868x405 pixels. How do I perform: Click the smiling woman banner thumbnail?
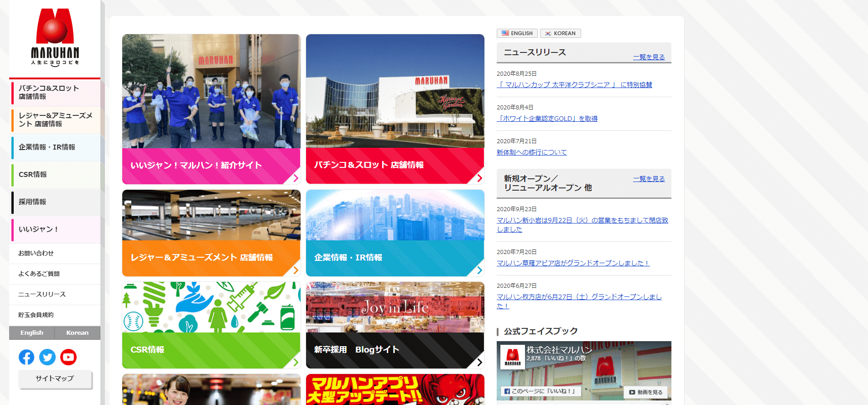coord(211,389)
